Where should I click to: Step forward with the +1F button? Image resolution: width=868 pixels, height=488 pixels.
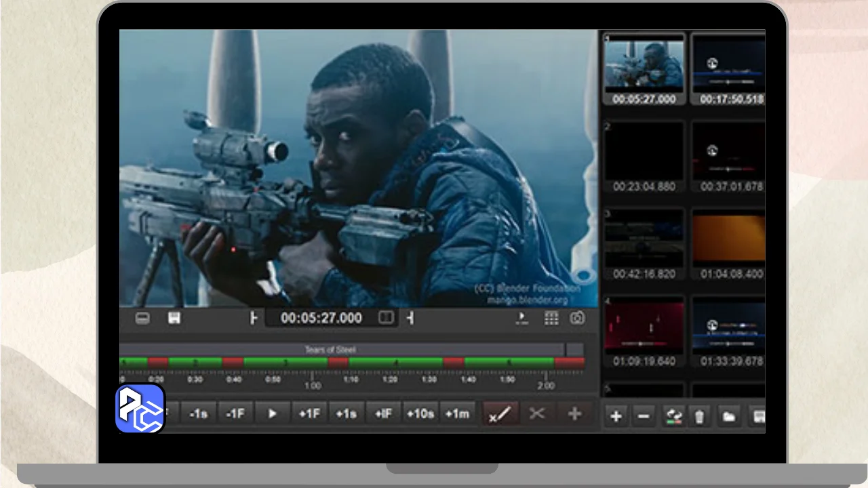point(309,413)
